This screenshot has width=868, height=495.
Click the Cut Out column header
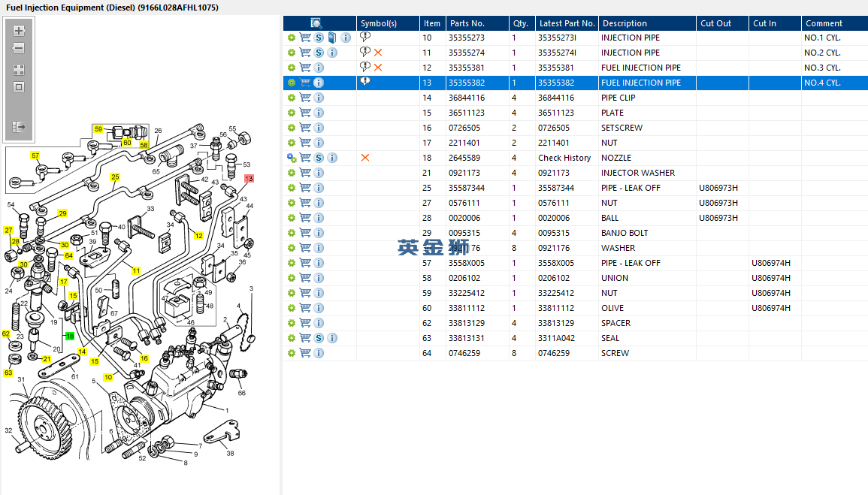(x=722, y=23)
